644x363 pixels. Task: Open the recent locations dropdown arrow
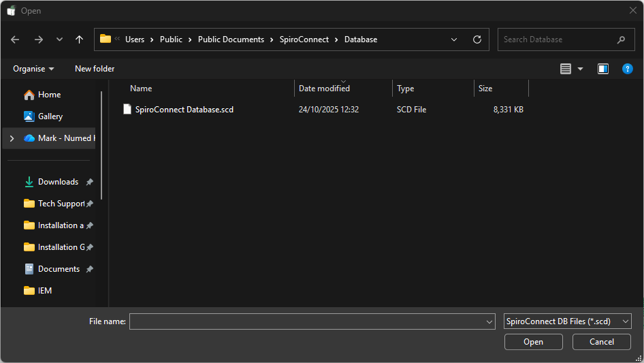coord(59,40)
